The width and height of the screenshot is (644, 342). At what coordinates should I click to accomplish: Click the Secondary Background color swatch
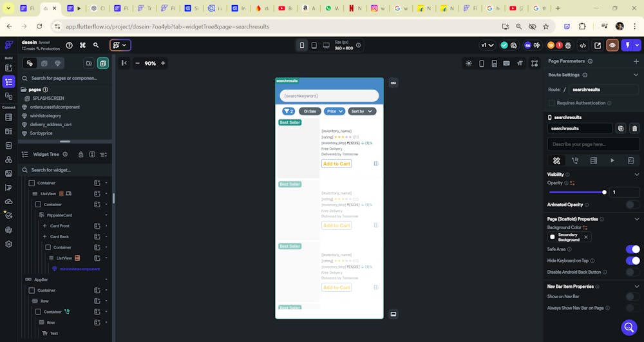point(553,237)
